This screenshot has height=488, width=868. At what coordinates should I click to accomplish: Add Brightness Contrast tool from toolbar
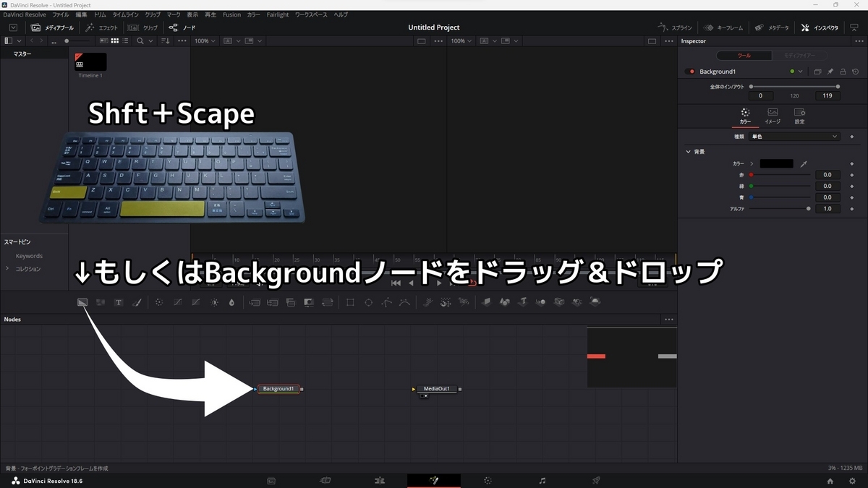(214, 302)
